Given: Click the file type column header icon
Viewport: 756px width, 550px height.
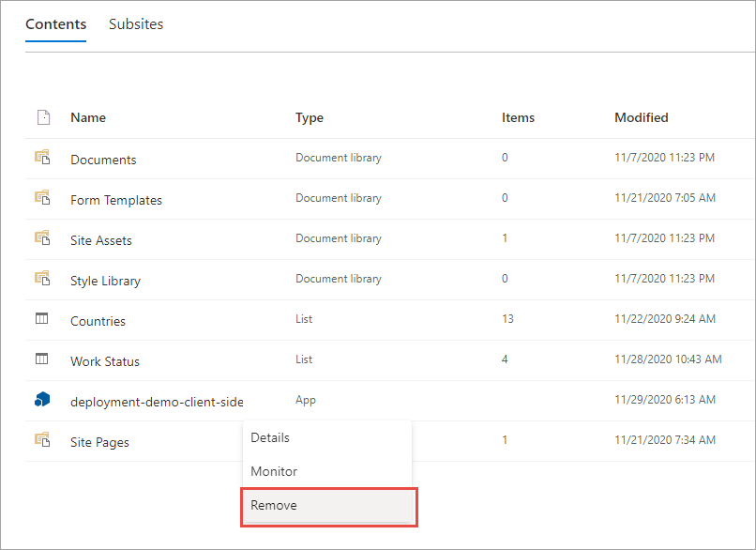Looking at the screenshot, I should pyautogui.click(x=43, y=117).
